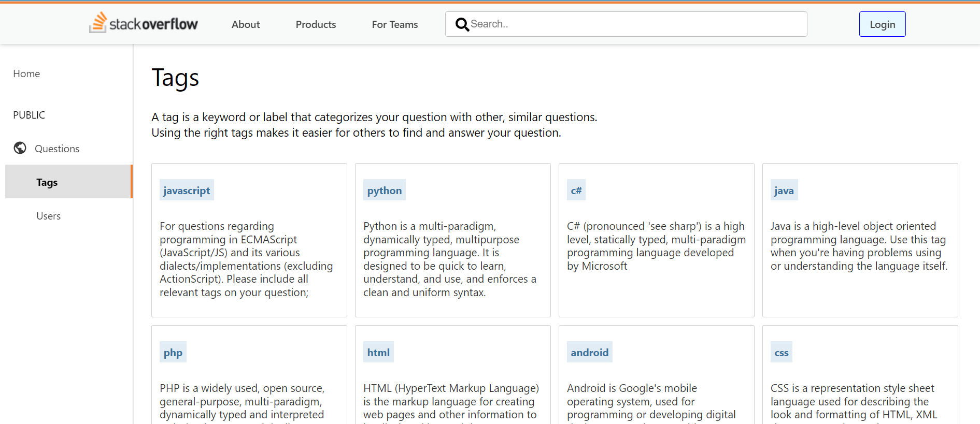980x424 pixels.
Task: Click the C# description paragraph
Action: (x=656, y=246)
